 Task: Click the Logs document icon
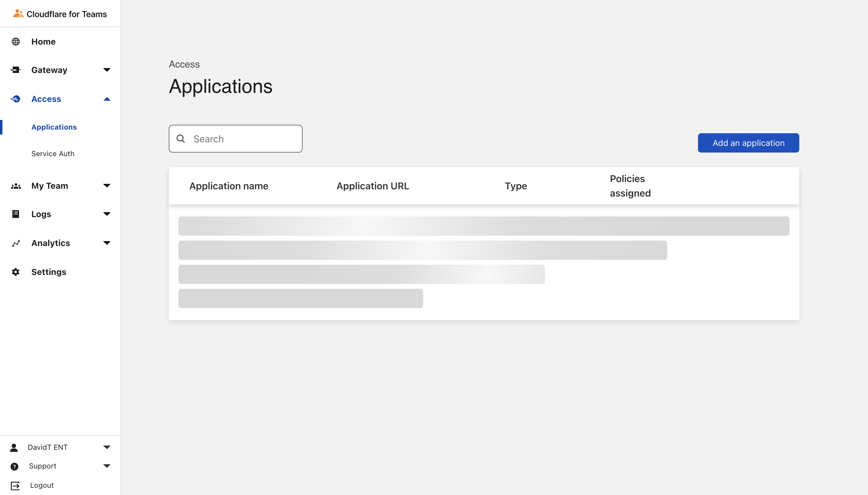(x=16, y=214)
